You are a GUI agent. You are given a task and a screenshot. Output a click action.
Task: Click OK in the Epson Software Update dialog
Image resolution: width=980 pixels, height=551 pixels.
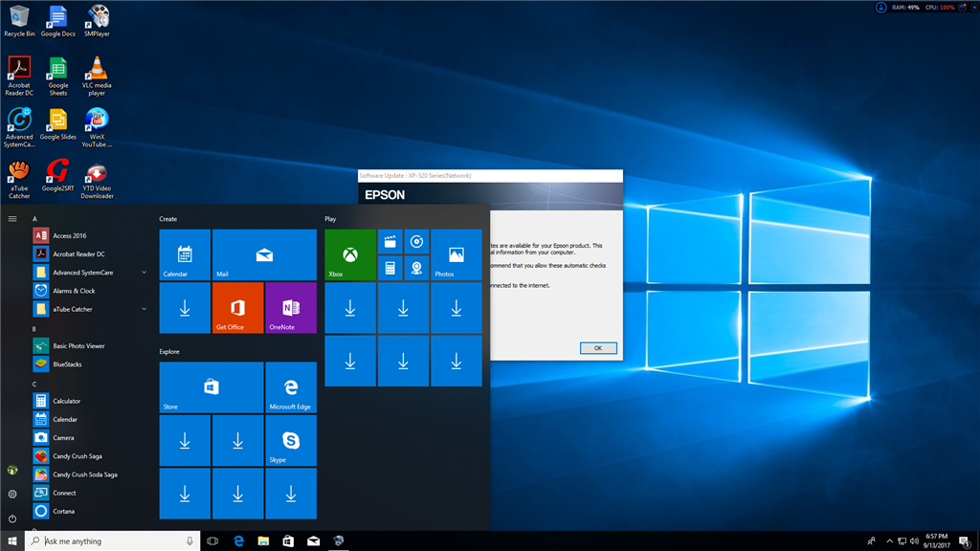coord(598,348)
